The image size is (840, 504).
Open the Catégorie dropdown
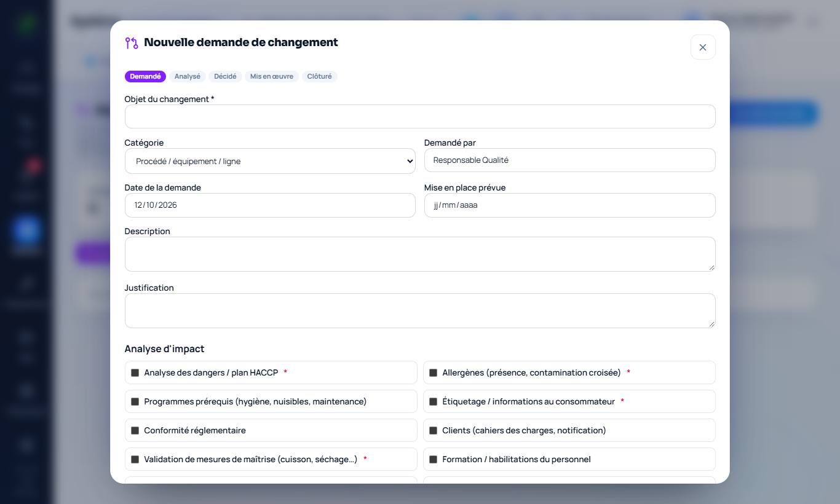(x=270, y=161)
